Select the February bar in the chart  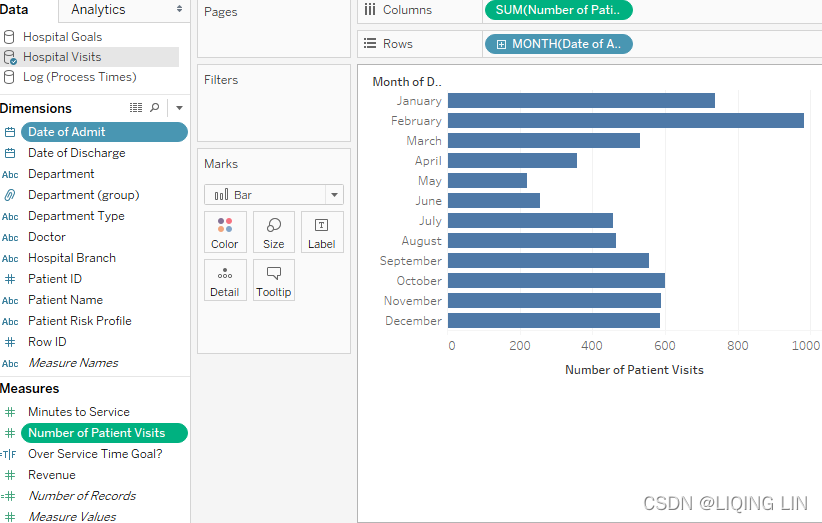click(626, 121)
